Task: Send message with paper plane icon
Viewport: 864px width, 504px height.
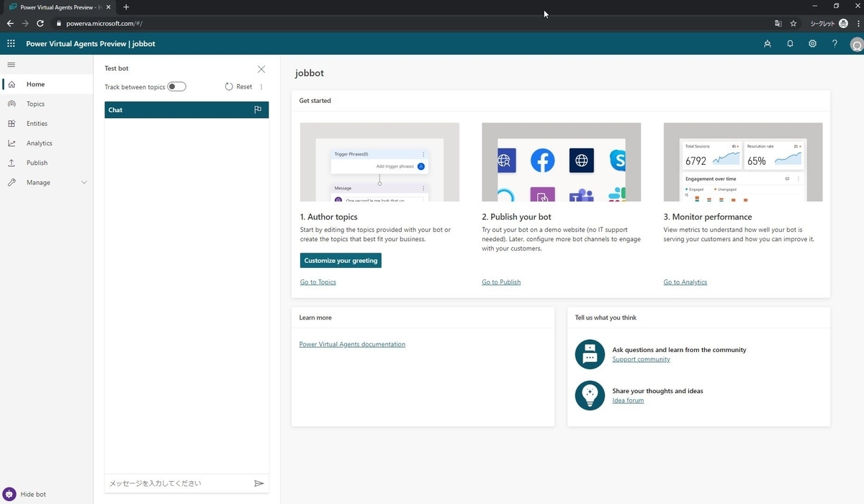Action: pos(259,483)
